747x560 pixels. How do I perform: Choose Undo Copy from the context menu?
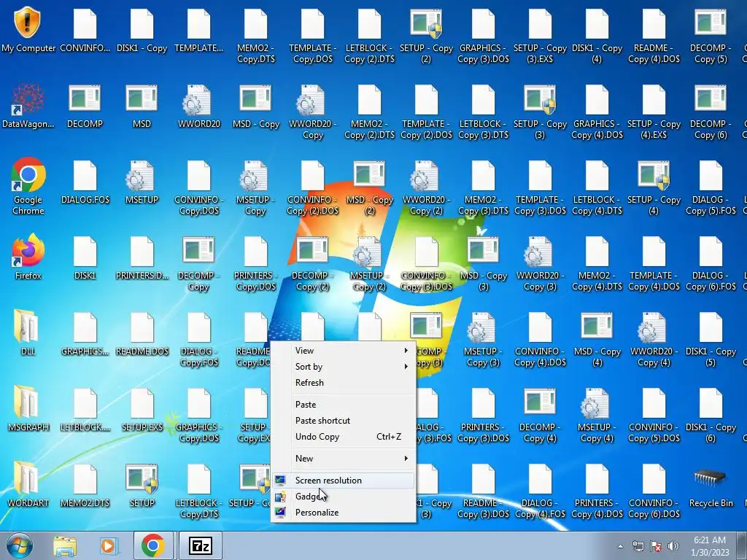(x=343, y=437)
